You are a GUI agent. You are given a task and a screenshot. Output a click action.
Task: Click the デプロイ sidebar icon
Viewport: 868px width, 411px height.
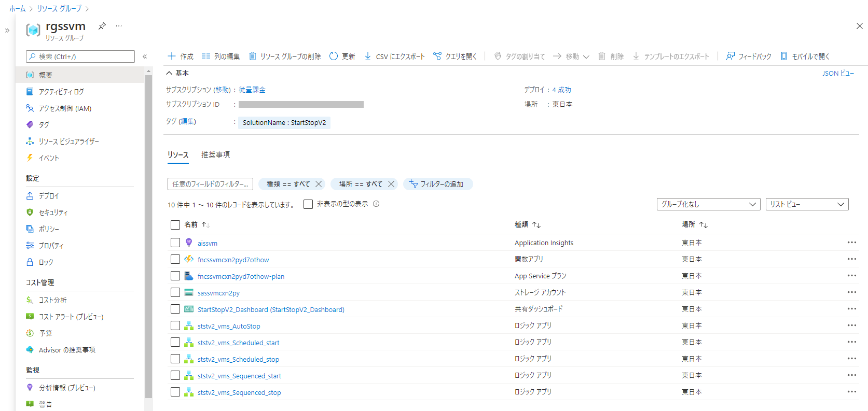tap(30, 195)
